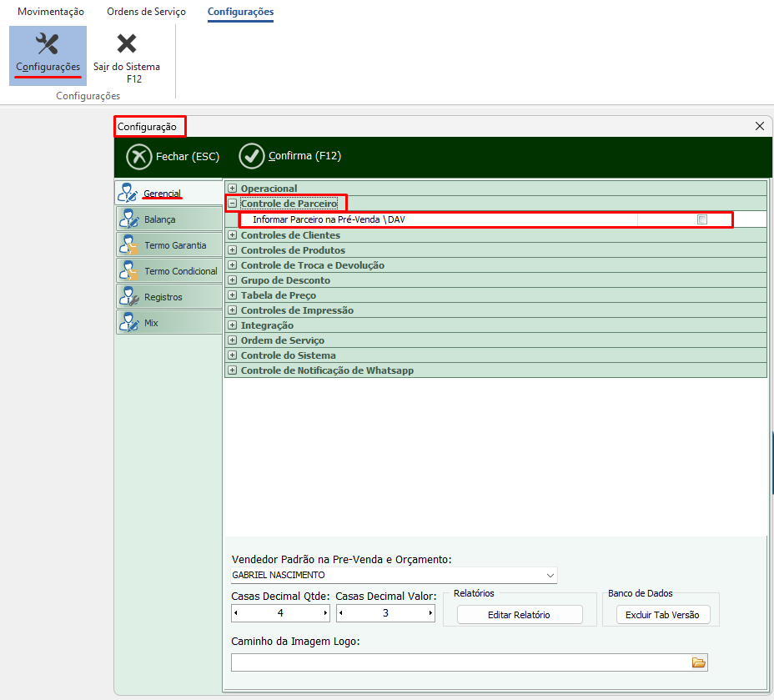This screenshot has height=700, width=774.
Task: Increase Casas Decimal Qtde with right arrow
Action: 324,613
